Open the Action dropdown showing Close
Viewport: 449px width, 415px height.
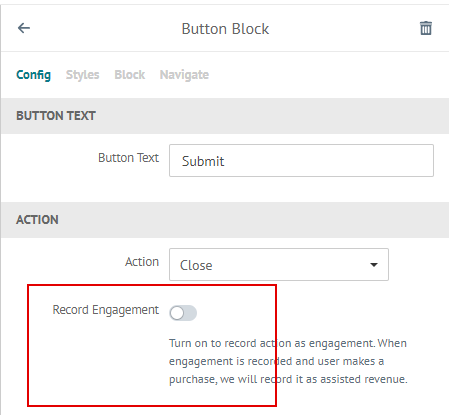coord(279,264)
